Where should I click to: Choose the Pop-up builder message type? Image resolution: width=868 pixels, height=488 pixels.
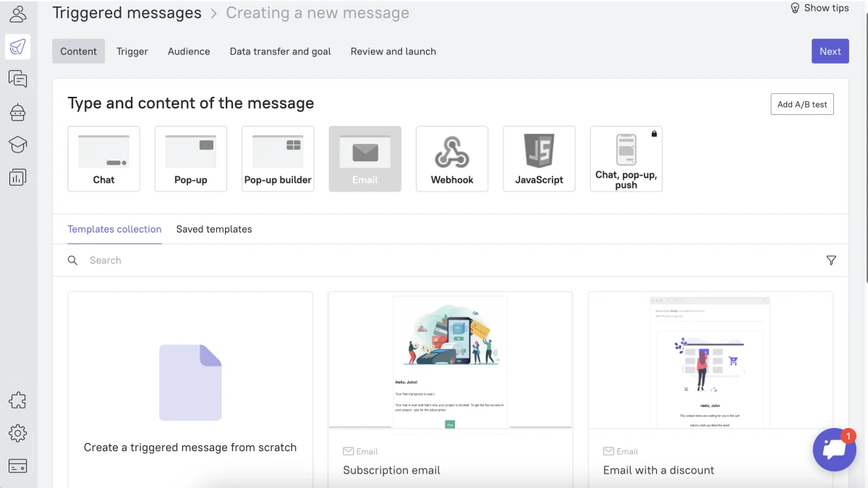pos(278,159)
